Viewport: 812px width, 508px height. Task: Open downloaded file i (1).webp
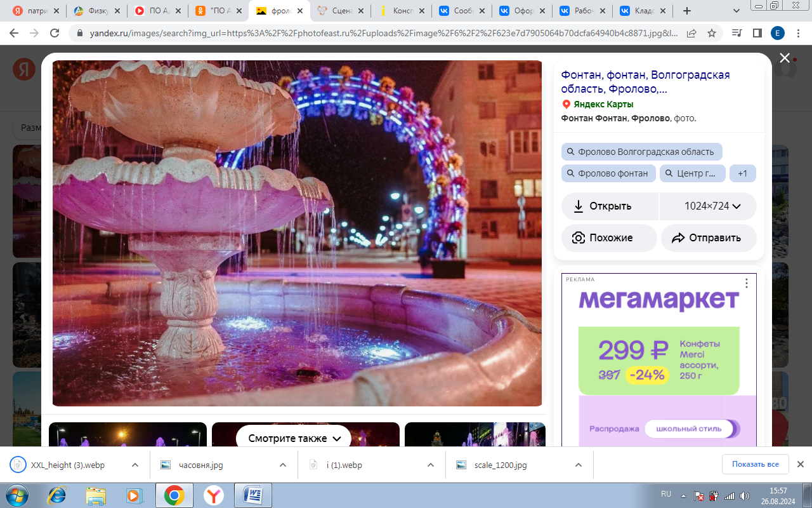pos(344,465)
